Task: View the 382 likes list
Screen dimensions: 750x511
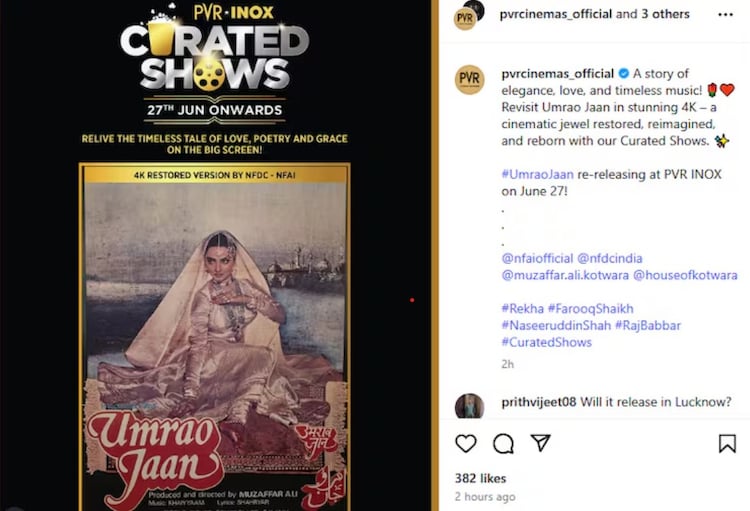Action: pyautogui.click(x=480, y=478)
